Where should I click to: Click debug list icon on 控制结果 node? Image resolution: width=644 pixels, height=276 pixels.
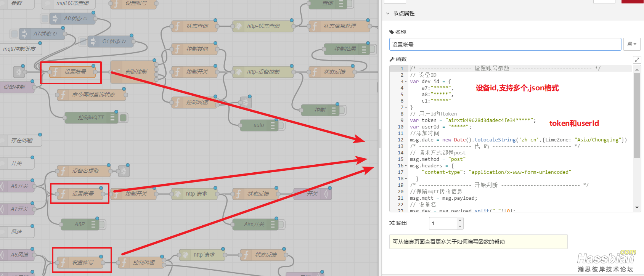click(364, 49)
